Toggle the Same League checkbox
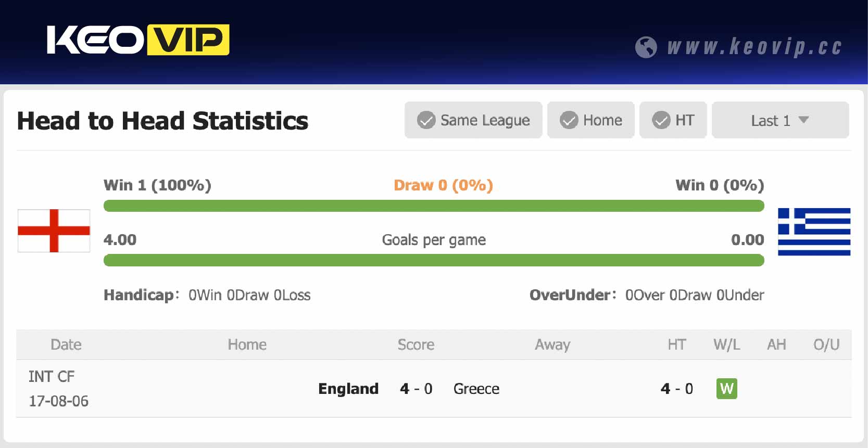This screenshot has height=448, width=868. [x=426, y=120]
